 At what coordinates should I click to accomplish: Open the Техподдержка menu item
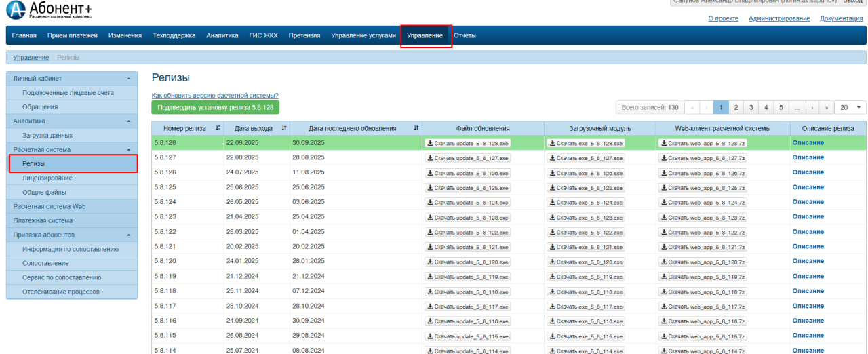(174, 35)
